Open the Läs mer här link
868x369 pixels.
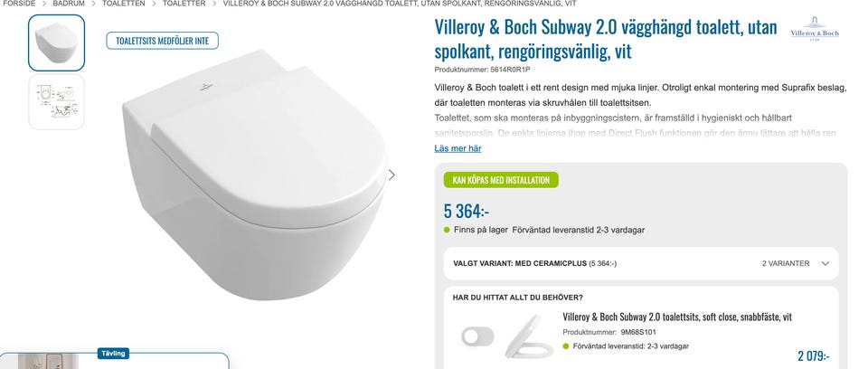coord(458,148)
